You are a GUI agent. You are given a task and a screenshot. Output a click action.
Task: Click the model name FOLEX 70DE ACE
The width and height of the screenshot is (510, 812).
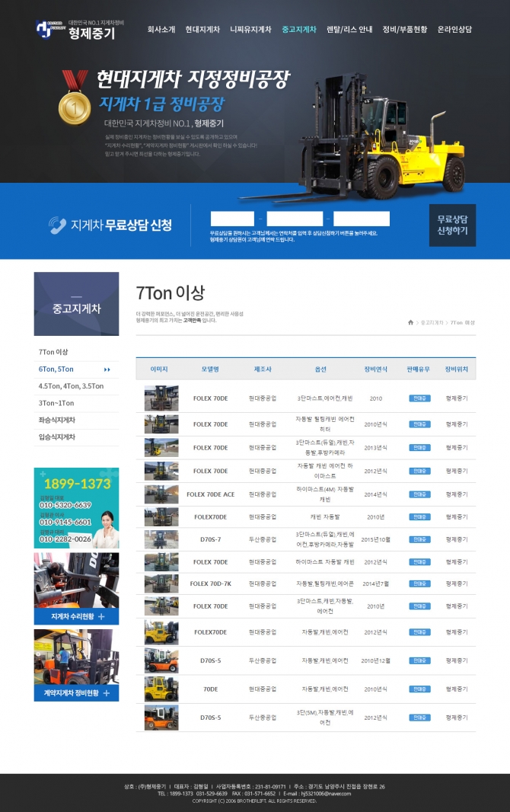point(211,494)
